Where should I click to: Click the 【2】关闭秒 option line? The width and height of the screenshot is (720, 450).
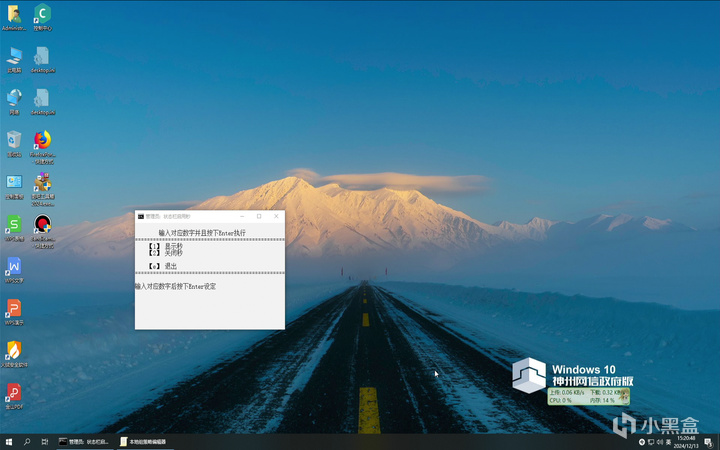(165, 253)
